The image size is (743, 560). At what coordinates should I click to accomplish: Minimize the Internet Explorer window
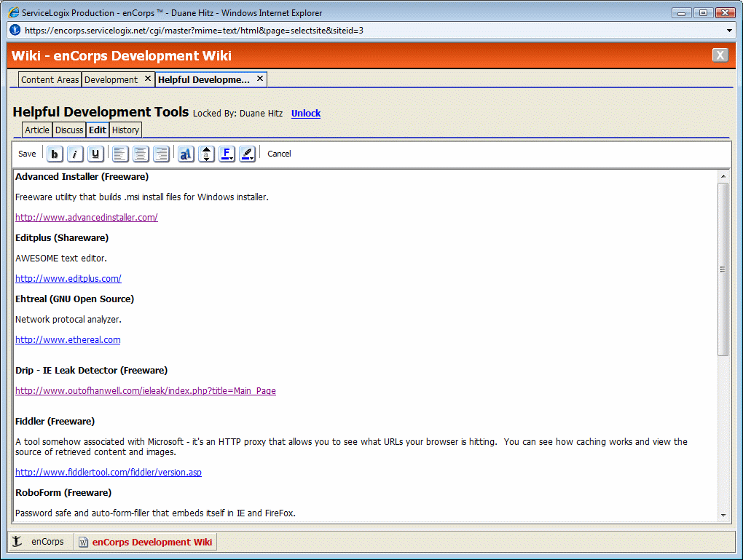point(681,13)
